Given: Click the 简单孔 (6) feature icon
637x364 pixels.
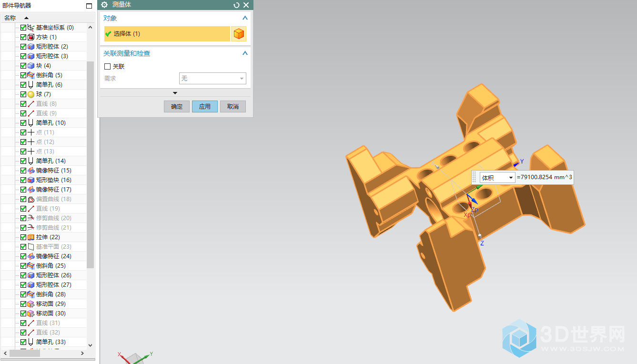Looking at the screenshot, I should 31,85.
